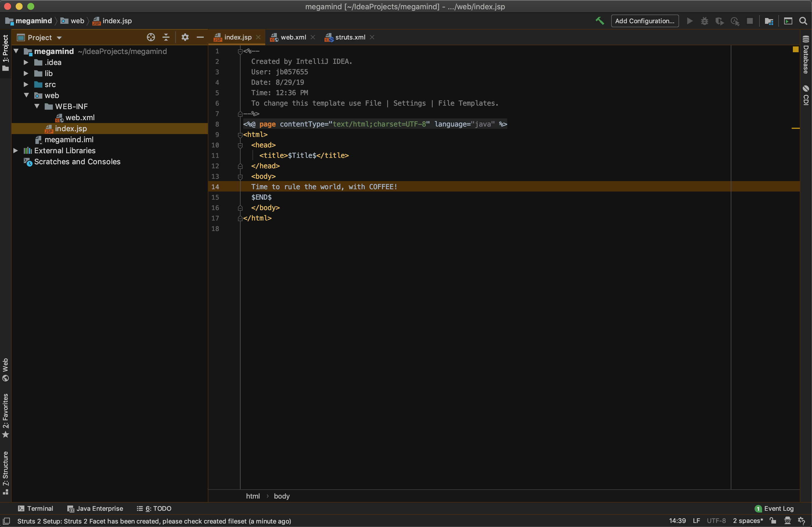The image size is (812, 527).
Task: Toggle tool window quick access icon bottom-left
Action: [6, 521]
